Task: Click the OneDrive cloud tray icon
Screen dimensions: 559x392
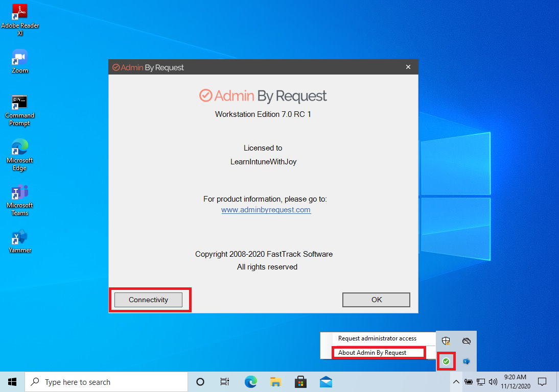Action: (x=467, y=341)
